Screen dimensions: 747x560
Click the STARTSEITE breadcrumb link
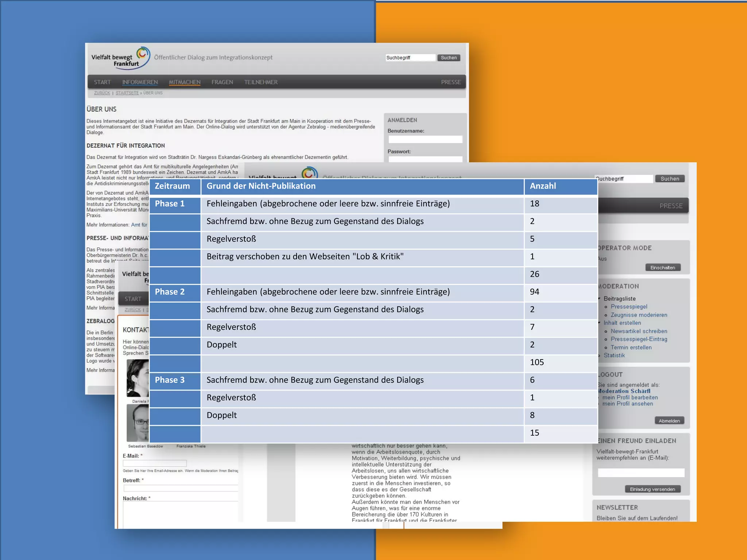[x=127, y=93]
